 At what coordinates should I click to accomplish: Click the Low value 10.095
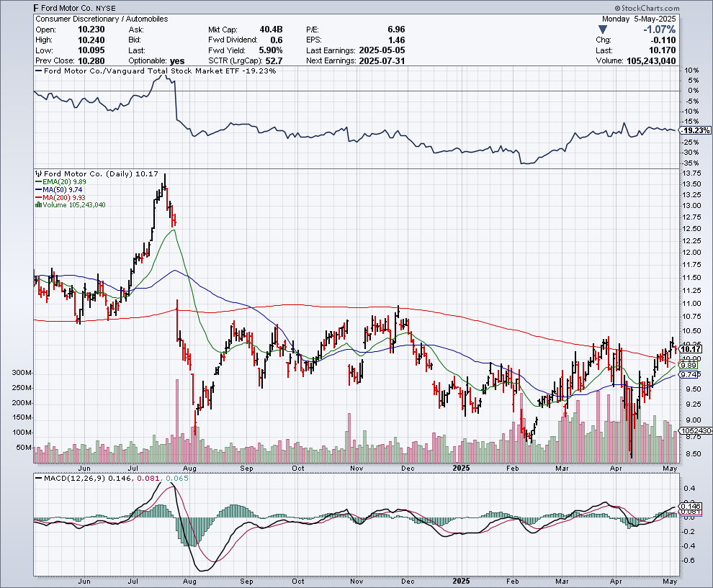click(x=91, y=50)
